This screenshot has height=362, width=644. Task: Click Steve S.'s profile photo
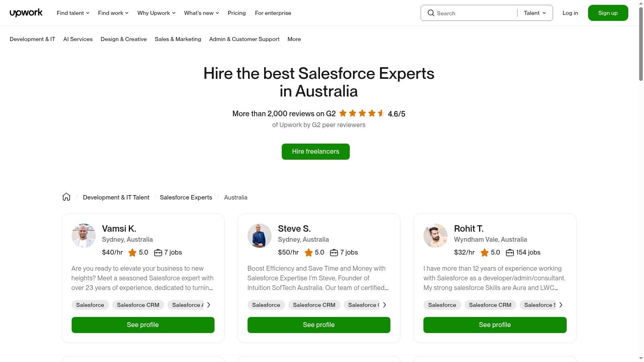(259, 235)
